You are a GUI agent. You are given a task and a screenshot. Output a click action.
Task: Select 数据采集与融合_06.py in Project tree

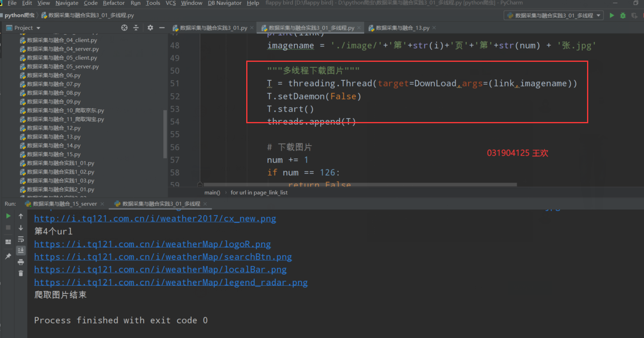click(x=53, y=75)
